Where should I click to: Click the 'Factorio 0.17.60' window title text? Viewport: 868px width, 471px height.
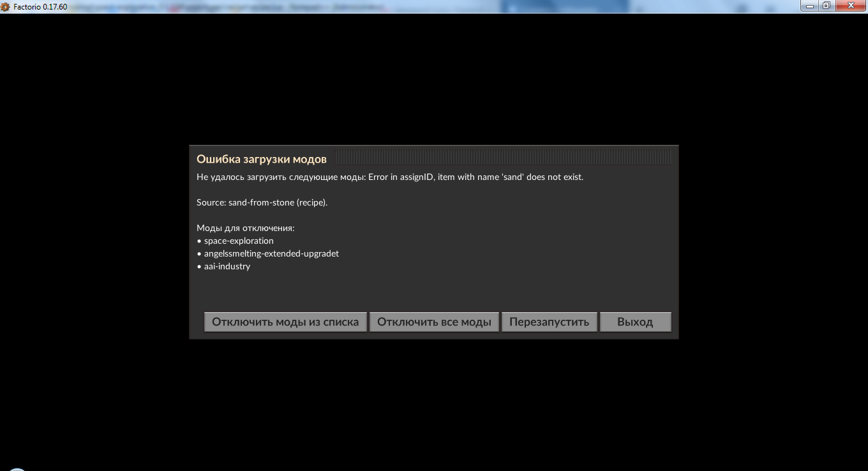click(x=40, y=6)
